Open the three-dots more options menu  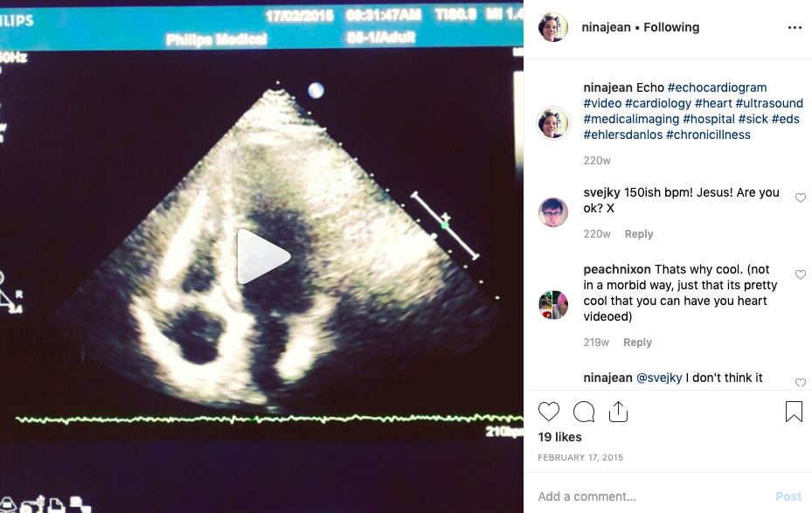[795, 27]
